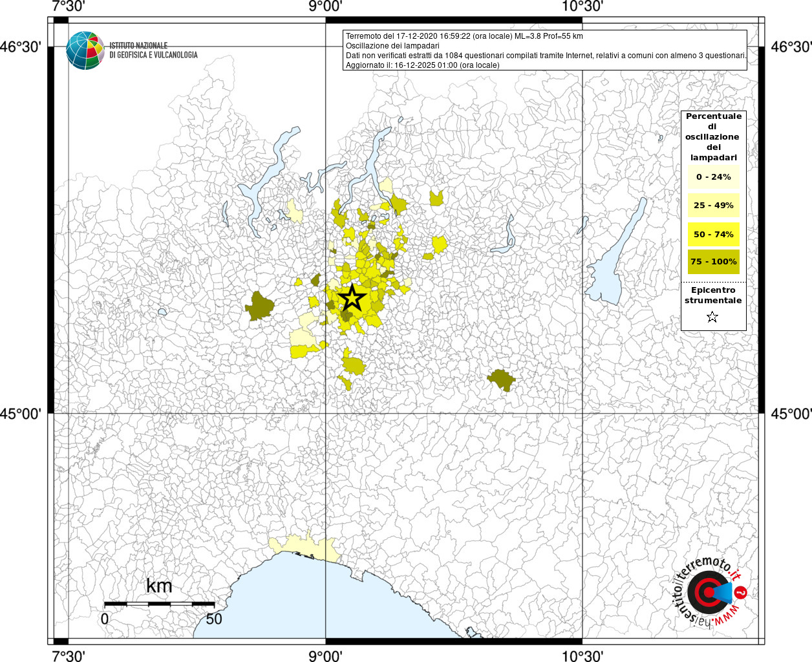Click the 9°00' longitude label at the top

click(x=325, y=6)
